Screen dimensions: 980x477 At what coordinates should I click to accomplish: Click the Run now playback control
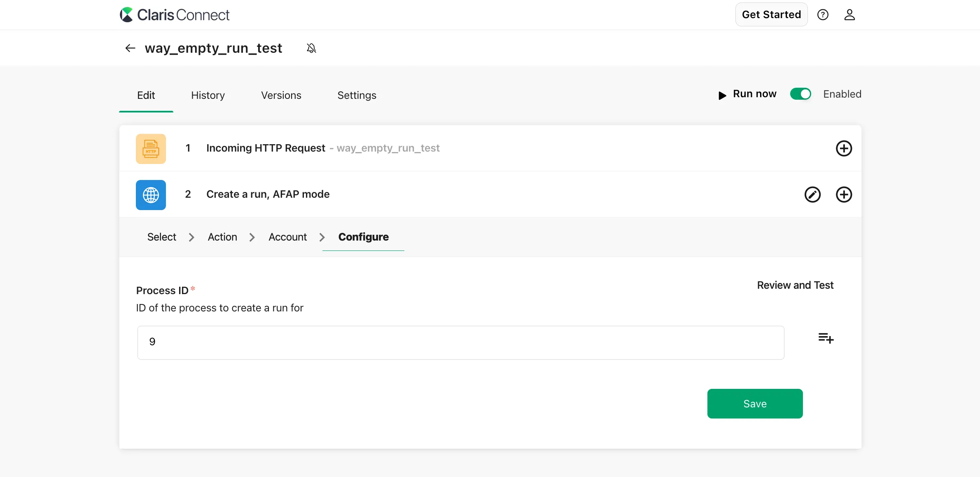click(747, 94)
